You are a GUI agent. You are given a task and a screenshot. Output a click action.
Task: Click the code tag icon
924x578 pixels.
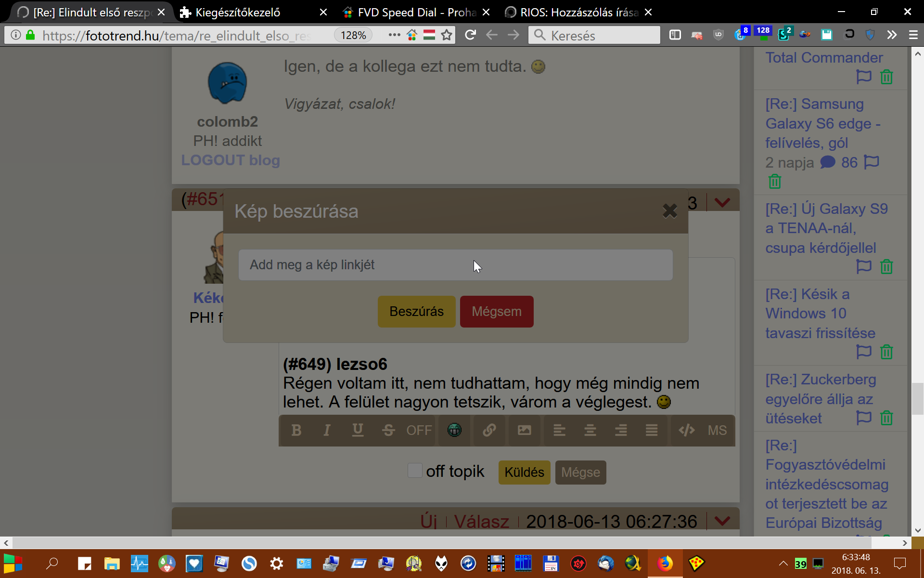(687, 430)
